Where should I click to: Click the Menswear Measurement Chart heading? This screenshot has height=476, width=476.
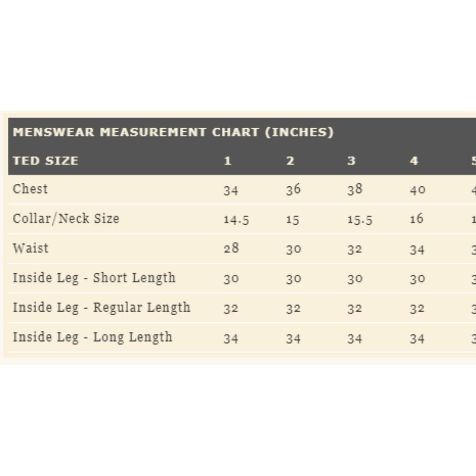[173, 132]
